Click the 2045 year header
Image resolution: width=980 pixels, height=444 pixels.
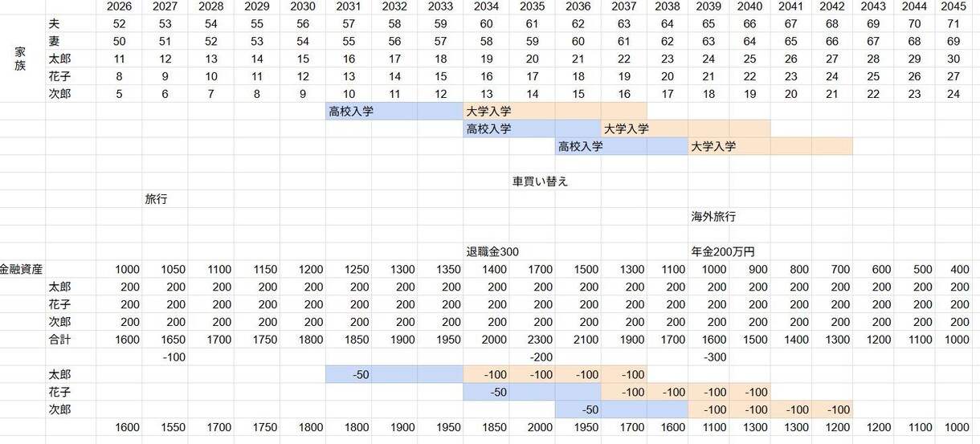(953, 6)
